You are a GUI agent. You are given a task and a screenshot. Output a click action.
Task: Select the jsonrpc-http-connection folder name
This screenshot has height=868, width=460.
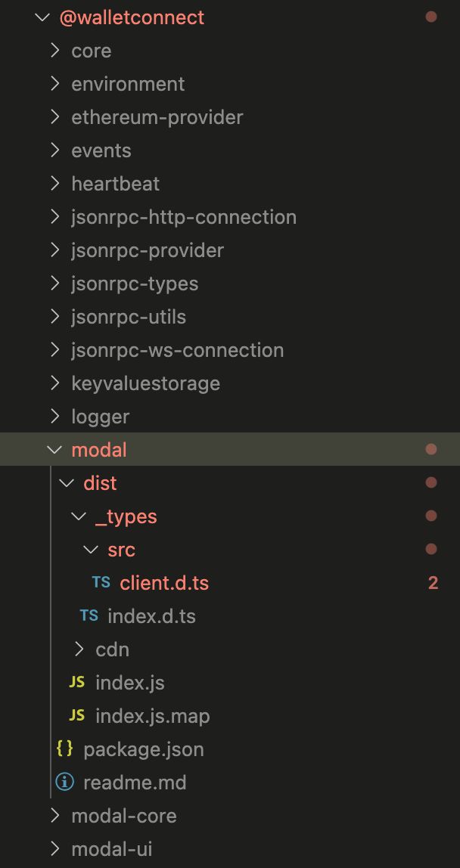coord(184,218)
